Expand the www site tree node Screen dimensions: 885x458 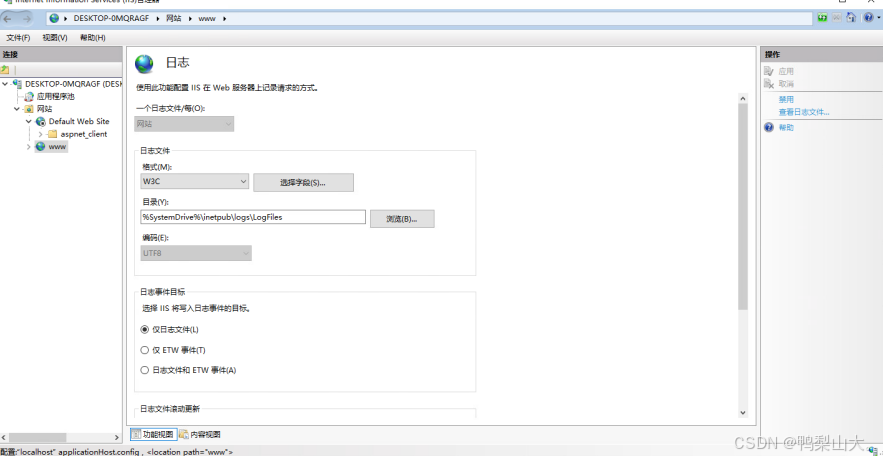pyautogui.click(x=29, y=146)
